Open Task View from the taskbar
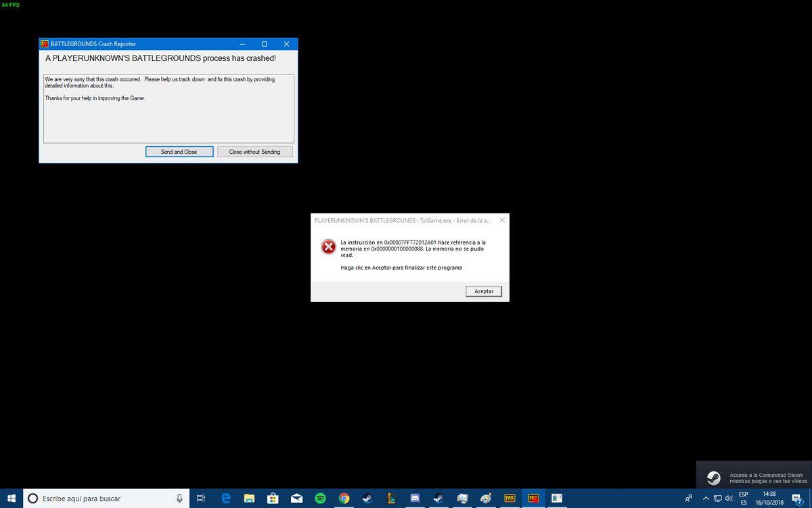Screen dimensions: 812x508 point(201,499)
